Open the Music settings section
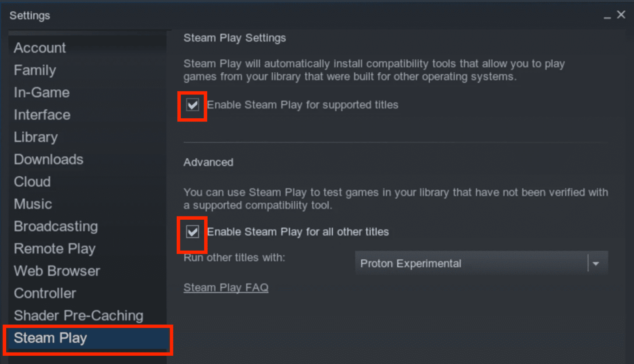 click(x=33, y=204)
